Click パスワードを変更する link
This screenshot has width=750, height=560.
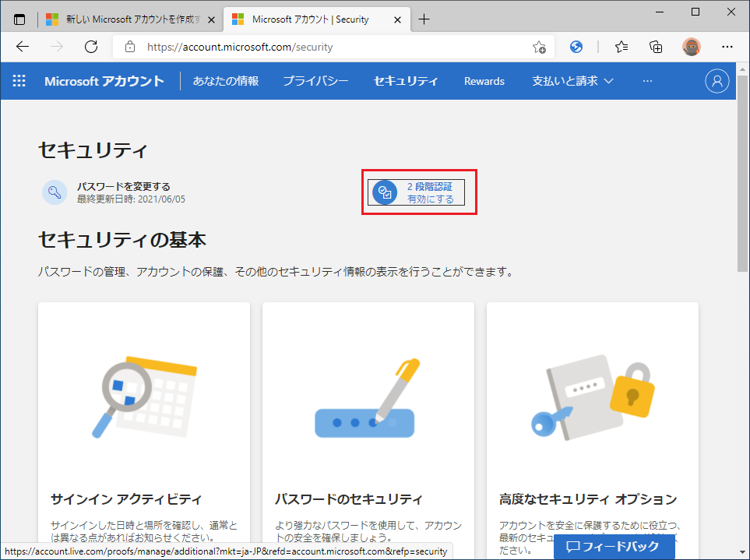click(124, 186)
